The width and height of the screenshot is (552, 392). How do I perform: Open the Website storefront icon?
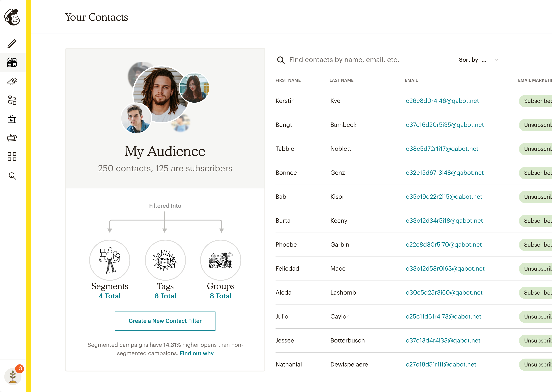point(12,119)
